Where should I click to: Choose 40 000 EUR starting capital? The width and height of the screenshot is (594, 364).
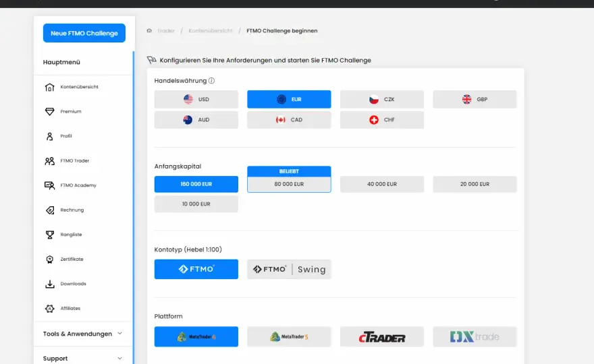coord(382,184)
